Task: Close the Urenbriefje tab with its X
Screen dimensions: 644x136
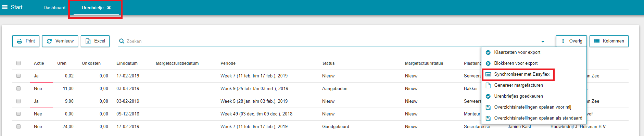Action: pyautogui.click(x=109, y=8)
